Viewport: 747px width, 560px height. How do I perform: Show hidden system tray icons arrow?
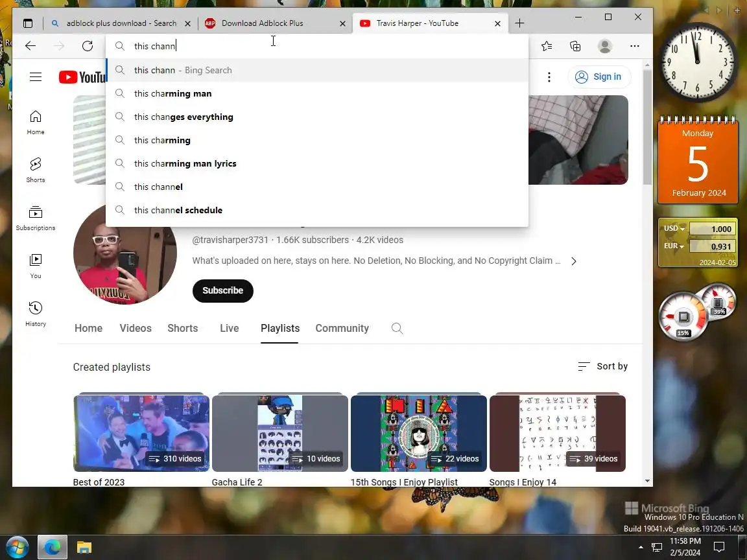pyautogui.click(x=641, y=547)
